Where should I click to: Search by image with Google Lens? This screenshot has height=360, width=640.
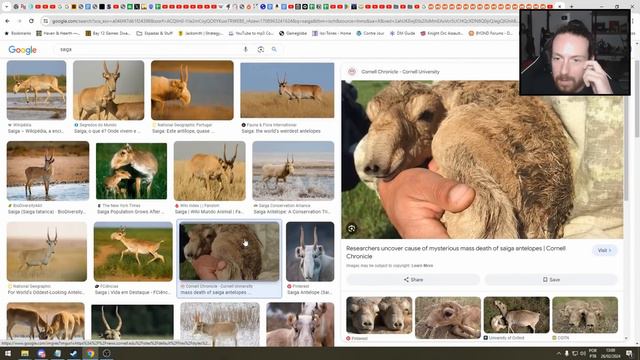(260, 49)
